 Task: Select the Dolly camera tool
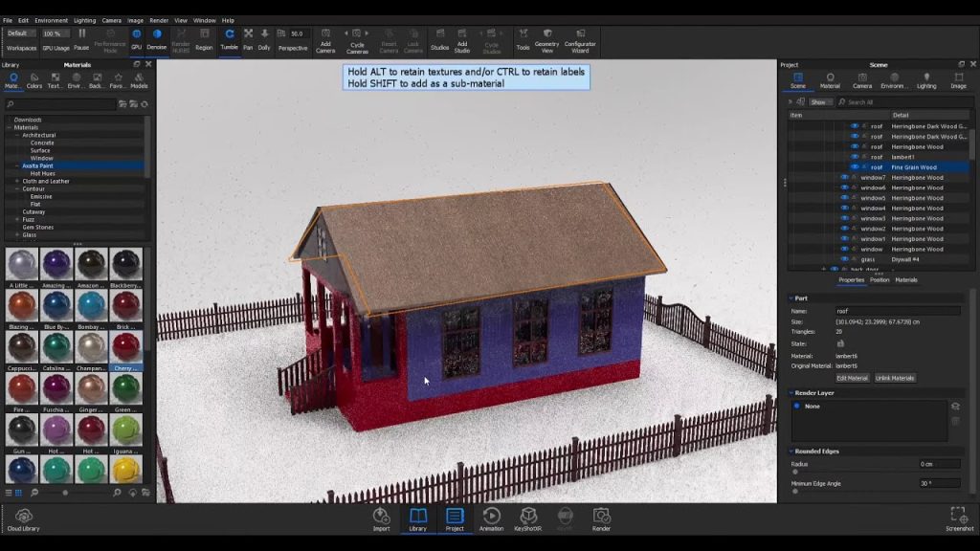[264, 36]
